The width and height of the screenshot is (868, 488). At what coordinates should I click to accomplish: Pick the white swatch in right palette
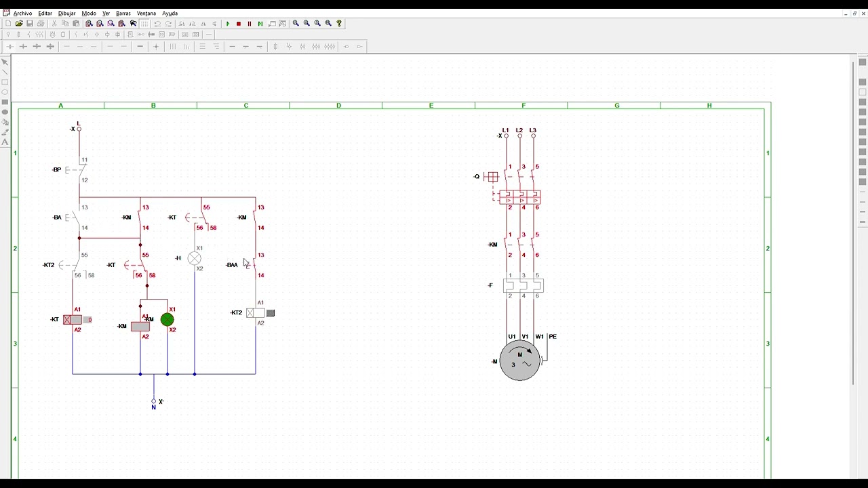click(863, 92)
